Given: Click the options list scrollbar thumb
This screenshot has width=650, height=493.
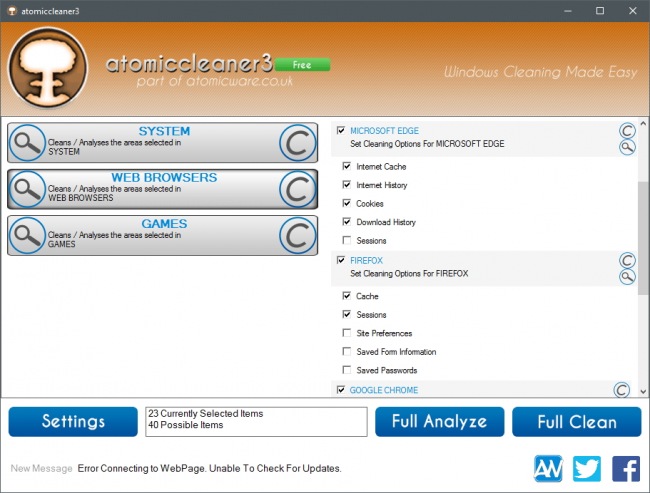Looking at the screenshot, I should [643, 238].
